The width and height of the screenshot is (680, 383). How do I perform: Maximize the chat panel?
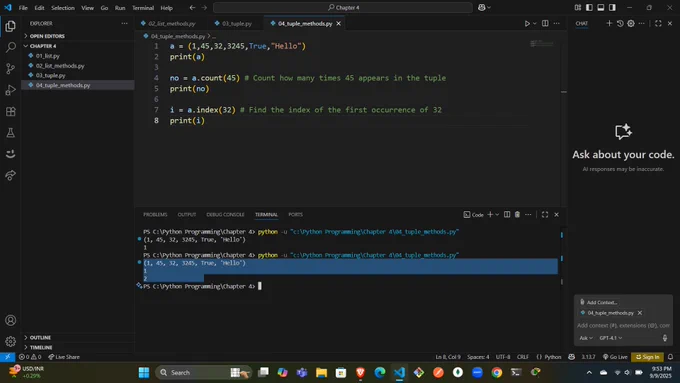(658, 23)
